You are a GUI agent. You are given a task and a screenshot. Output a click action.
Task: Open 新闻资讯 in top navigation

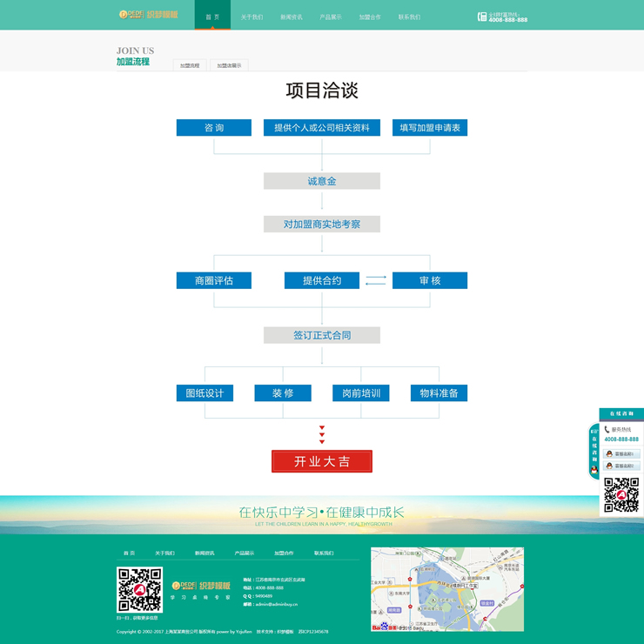[x=292, y=17]
